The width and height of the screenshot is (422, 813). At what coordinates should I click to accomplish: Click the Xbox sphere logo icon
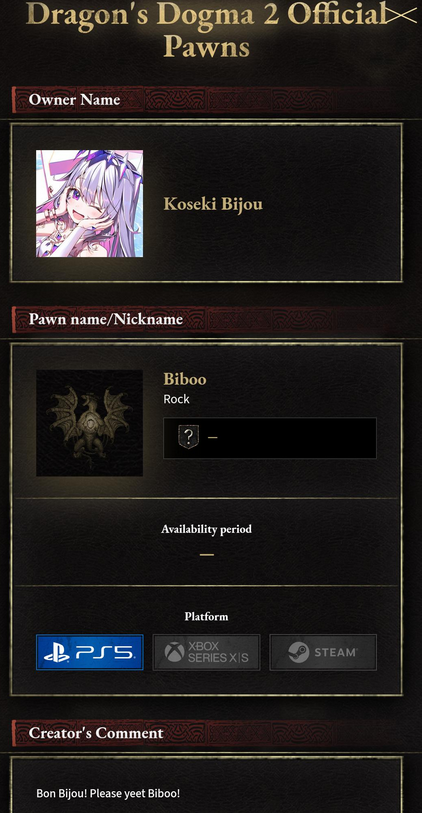click(175, 652)
